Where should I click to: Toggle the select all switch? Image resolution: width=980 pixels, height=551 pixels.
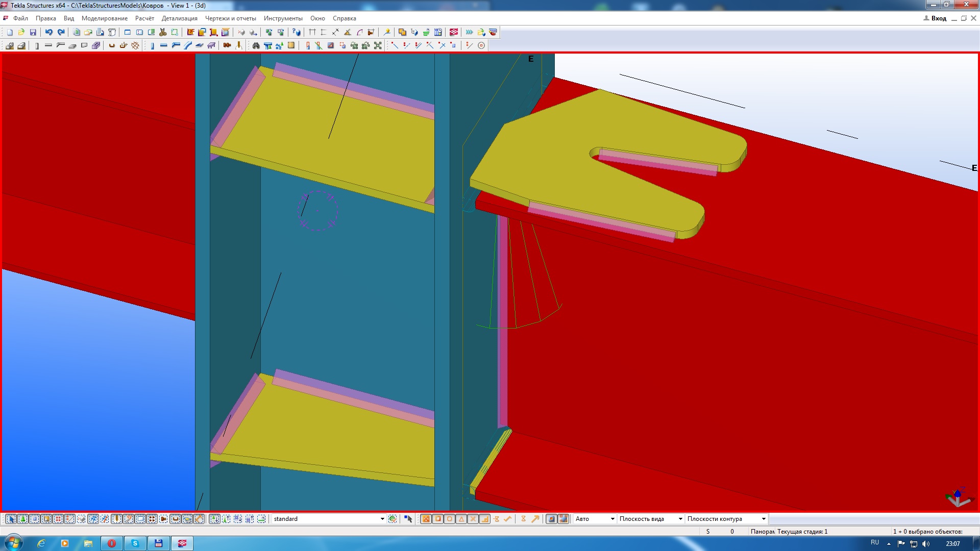pos(11,519)
